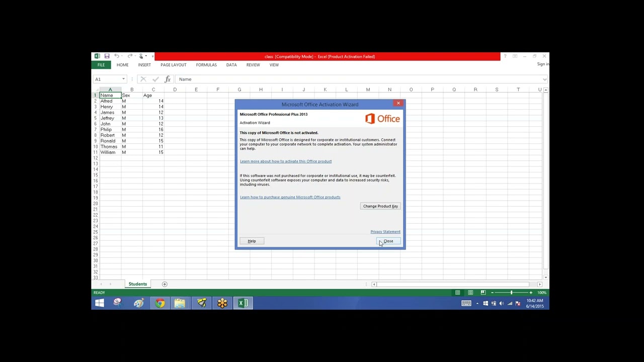Viewport: 644px width, 362px height.
Task: Click the Help button in wizard
Action: (252, 241)
